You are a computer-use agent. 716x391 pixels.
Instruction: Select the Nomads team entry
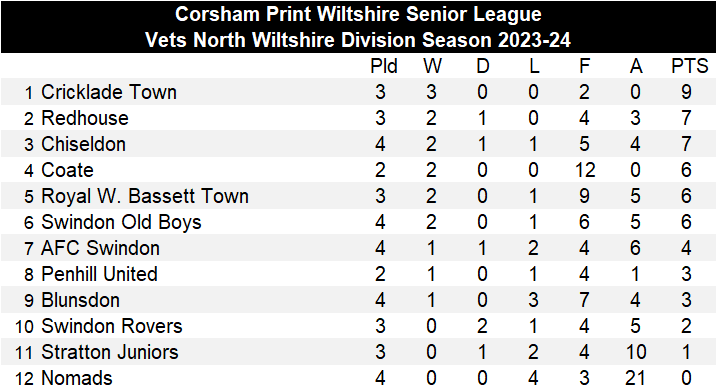point(77,379)
